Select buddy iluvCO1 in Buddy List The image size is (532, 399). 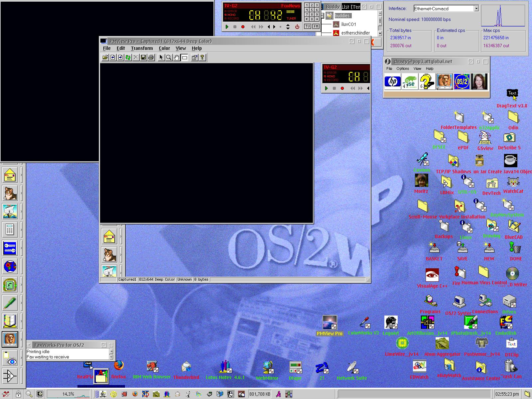pyautogui.click(x=348, y=24)
